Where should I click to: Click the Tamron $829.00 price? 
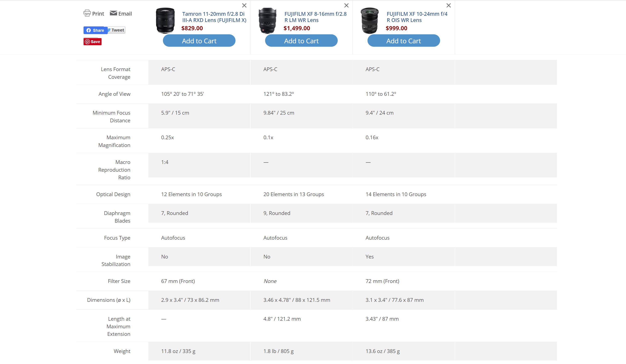pos(192,28)
